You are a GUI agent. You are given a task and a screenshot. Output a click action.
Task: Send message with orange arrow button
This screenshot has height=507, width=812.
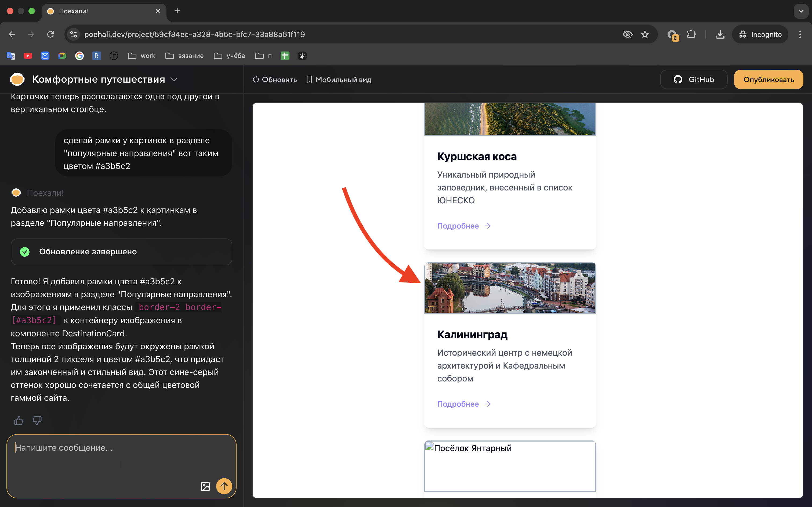pyautogui.click(x=224, y=486)
